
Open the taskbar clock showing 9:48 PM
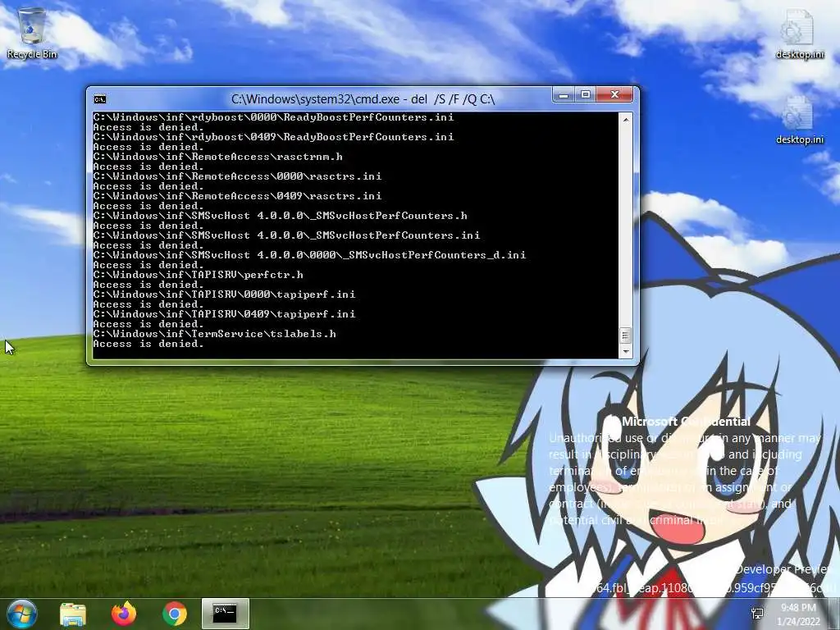[x=798, y=614]
